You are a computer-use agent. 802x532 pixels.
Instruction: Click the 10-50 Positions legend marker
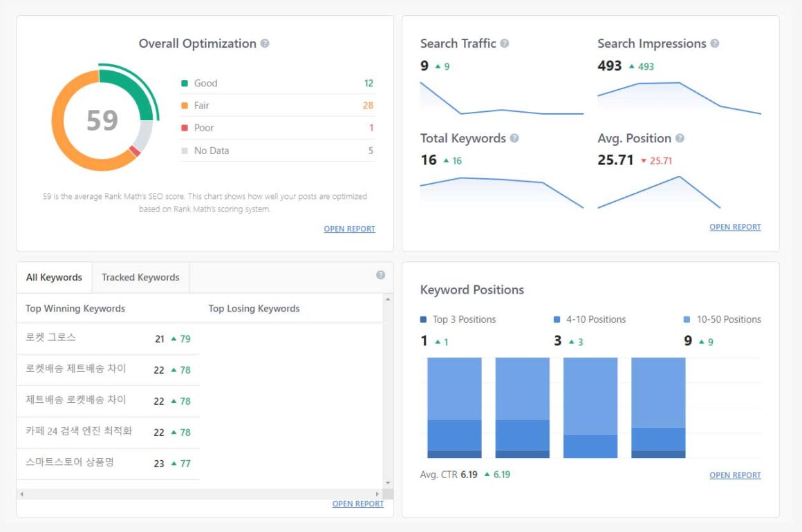tap(687, 320)
